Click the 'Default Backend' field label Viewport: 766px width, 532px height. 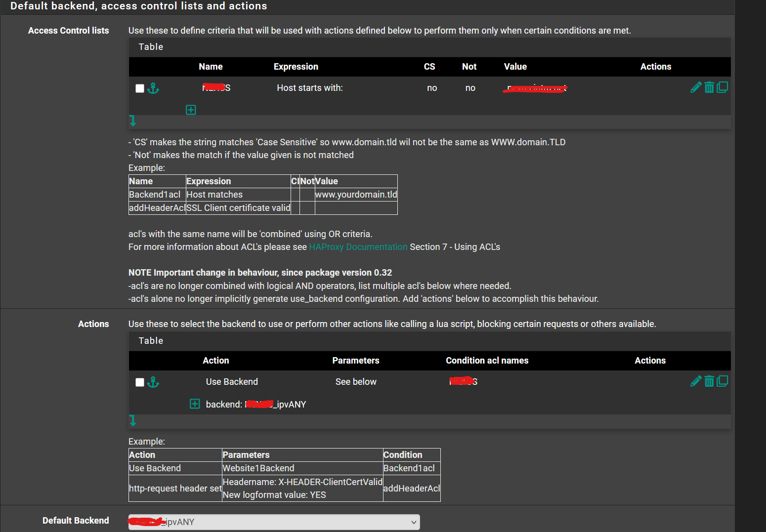click(x=76, y=521)
